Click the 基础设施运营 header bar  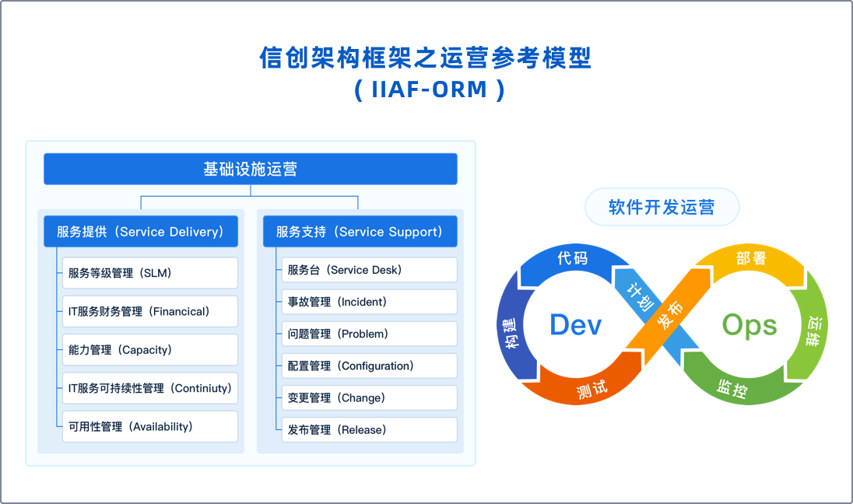(x=250, y=169)
